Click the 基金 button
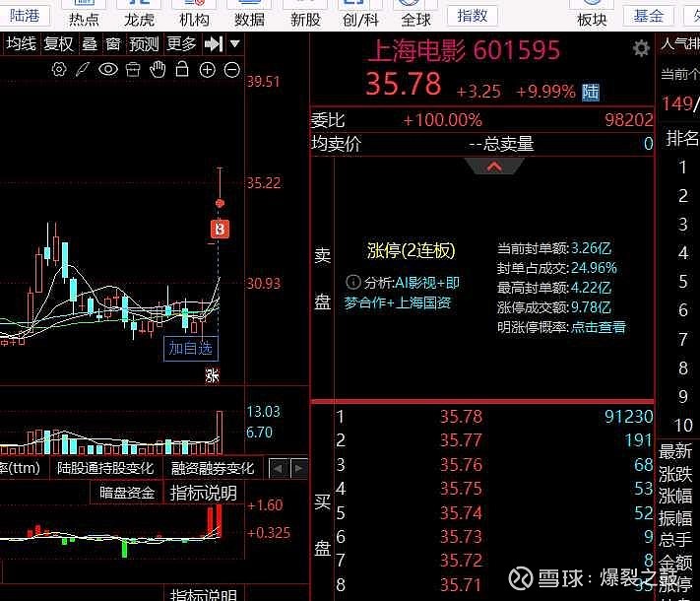 click(x=648, y=16)
